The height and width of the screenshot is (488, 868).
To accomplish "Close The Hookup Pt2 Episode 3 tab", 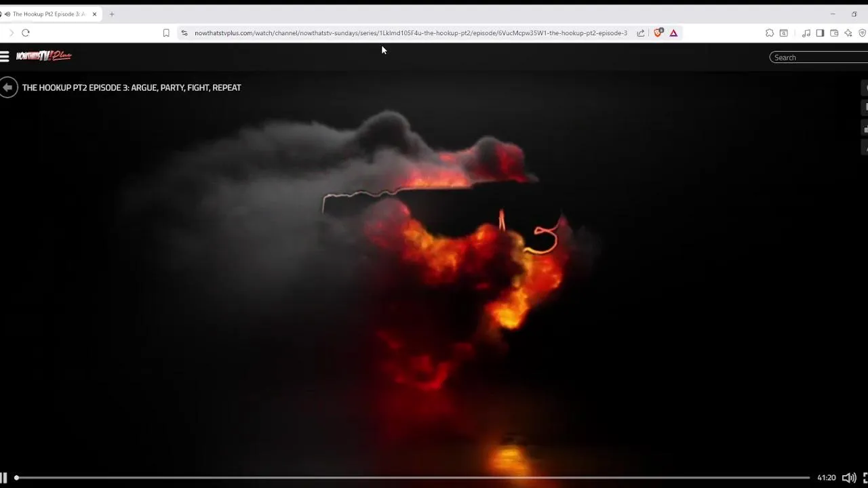I will click(x=95, y=14).
